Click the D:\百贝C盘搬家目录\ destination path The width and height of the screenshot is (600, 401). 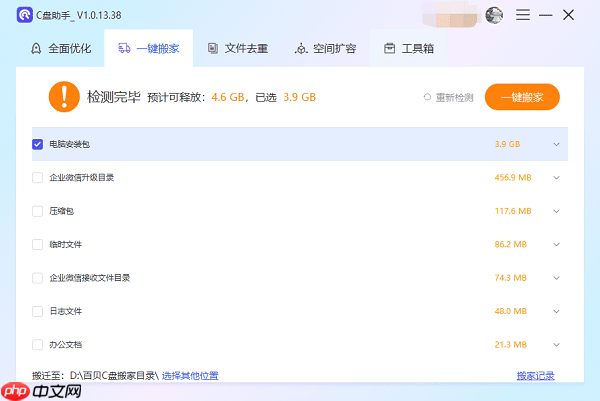[114, 376]
